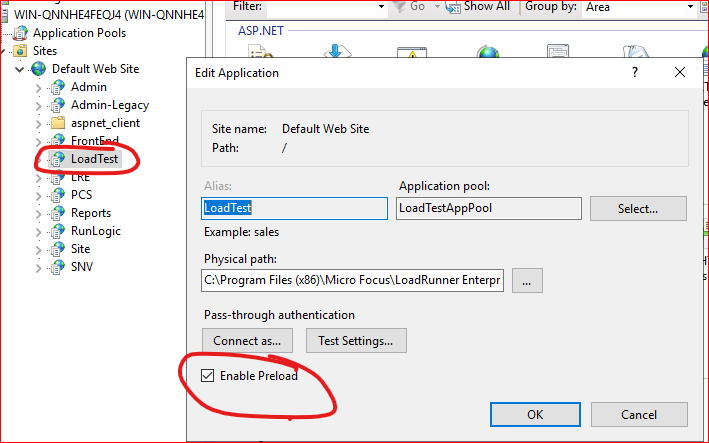Viewport: 709px width, 443px height.
Task: Click the Site application icon
Action: 57,249
